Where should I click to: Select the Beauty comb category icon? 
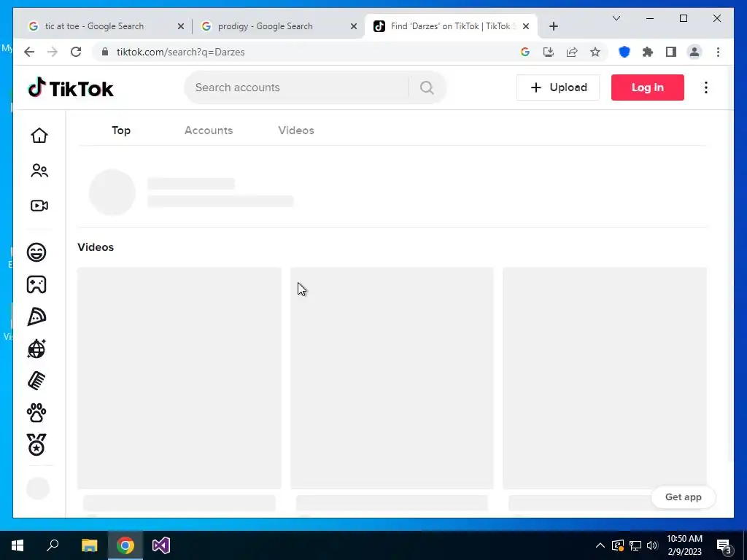pyautogui.click(x=36, y=381)
